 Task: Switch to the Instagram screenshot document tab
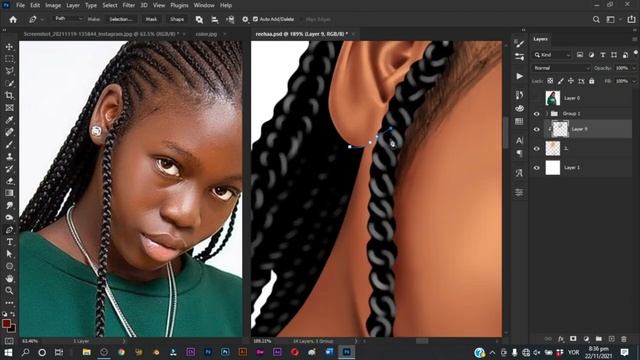[101, 34]
